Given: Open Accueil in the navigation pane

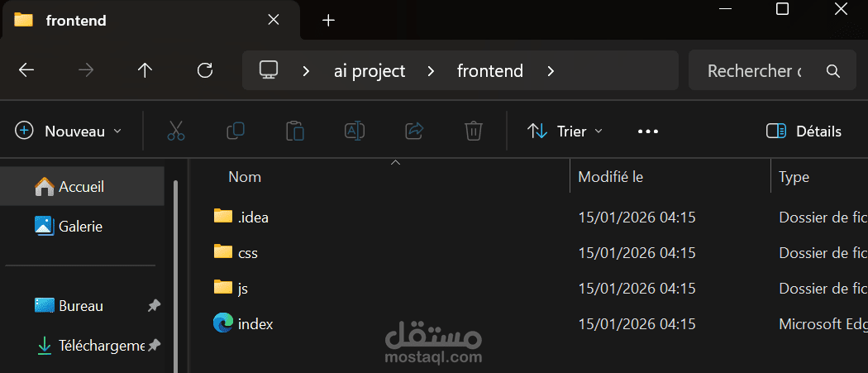Looking at the screenshot, I should [x=80, y=187].
